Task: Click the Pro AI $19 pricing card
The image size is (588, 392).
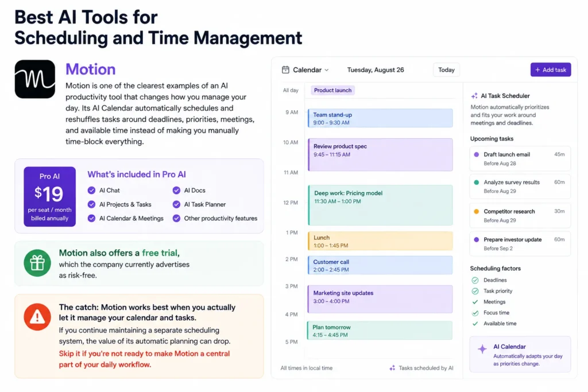Action: [49, 196]
